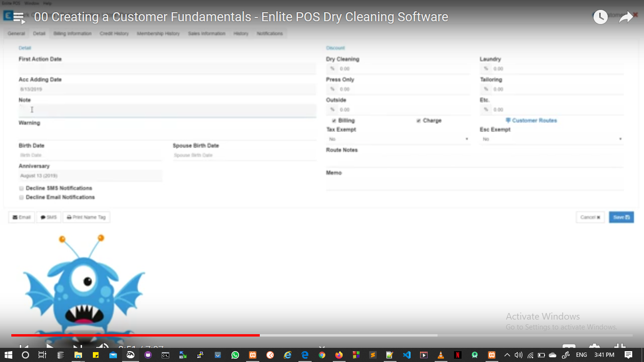This screenshot has height=362, width=644.
Task: Expand the Esc Exempt dropdown
Action: [x=552, y=139]
